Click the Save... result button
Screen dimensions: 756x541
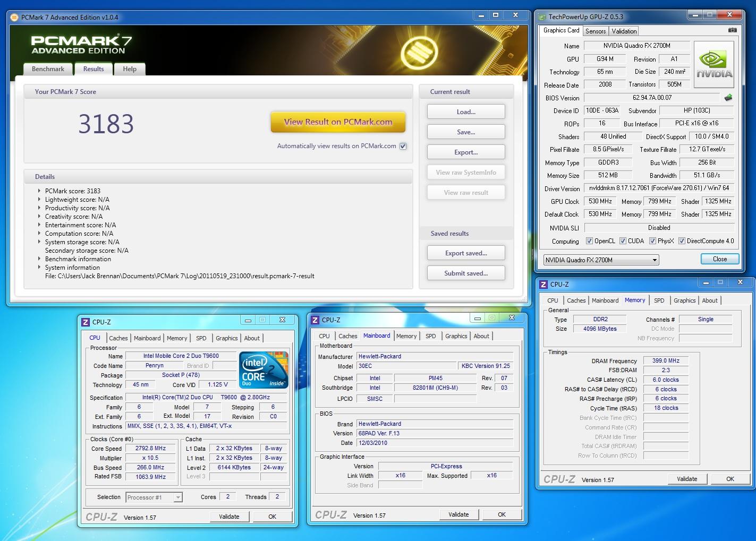click(466, 132)
